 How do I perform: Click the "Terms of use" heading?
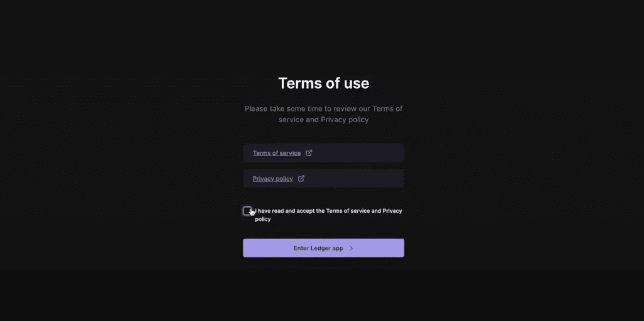pyautogui.click(x=323, y=83)
